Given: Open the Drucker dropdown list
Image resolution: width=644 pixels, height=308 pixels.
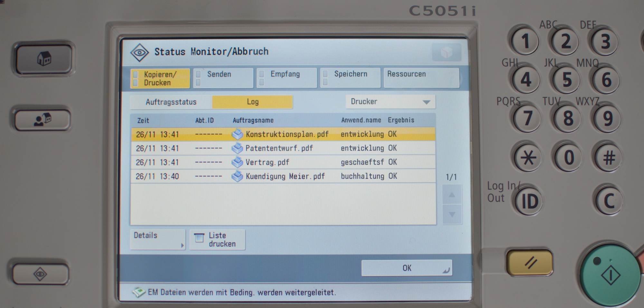Looking at the screenshot, I should (x=390, y=102).
